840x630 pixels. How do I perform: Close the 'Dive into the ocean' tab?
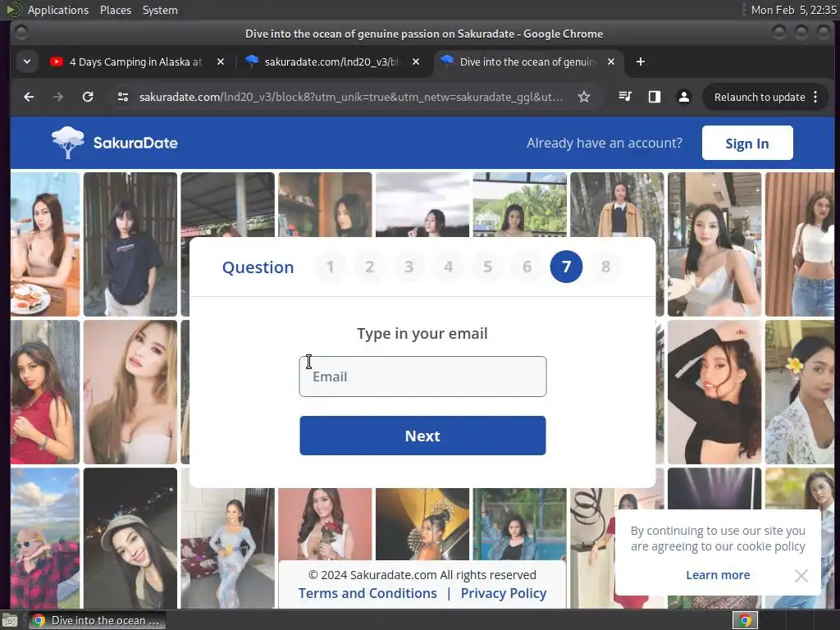[610, 62]
